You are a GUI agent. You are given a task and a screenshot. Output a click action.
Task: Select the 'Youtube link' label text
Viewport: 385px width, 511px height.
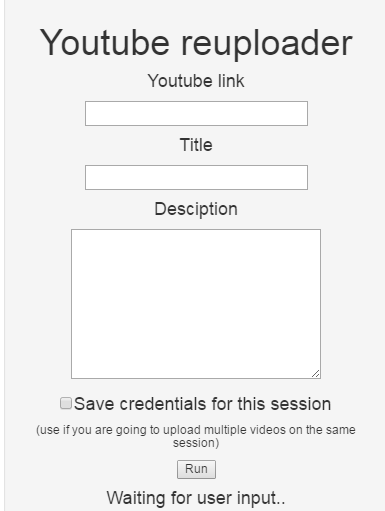pos(196,81)
